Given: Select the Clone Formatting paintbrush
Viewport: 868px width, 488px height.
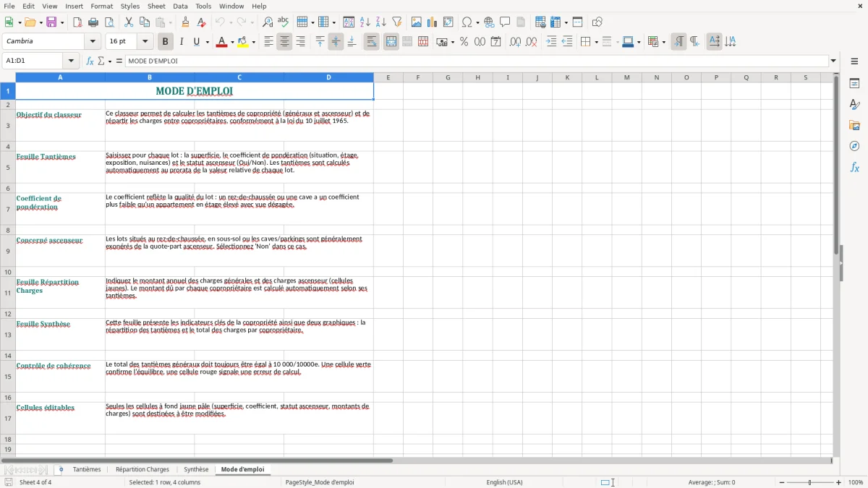Looking at the screenshot, I should (186, 22).
